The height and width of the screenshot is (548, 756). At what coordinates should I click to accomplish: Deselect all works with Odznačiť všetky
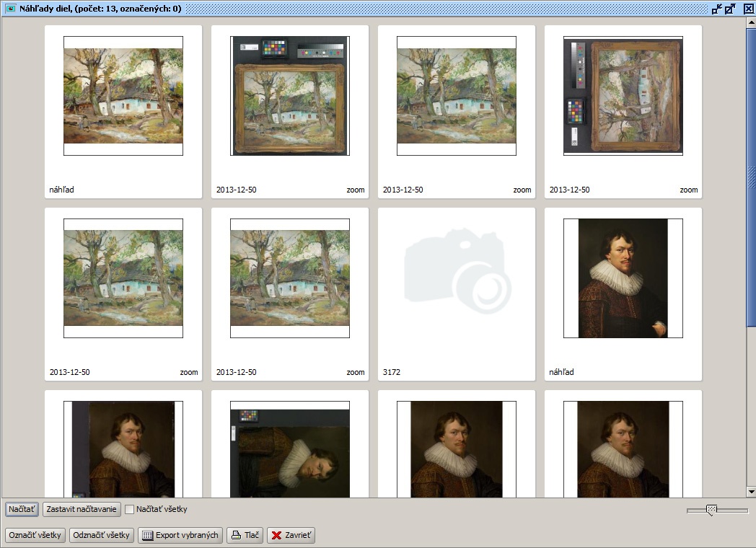pyautogui.click(x=101, y=535)
